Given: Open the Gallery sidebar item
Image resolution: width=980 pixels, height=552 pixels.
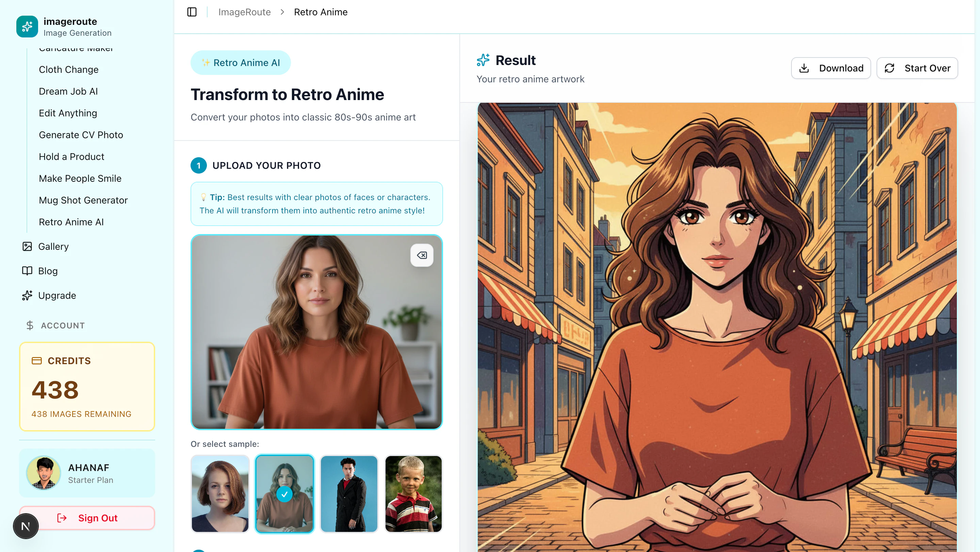Looking at the screenshot, I should pos(53,246).
